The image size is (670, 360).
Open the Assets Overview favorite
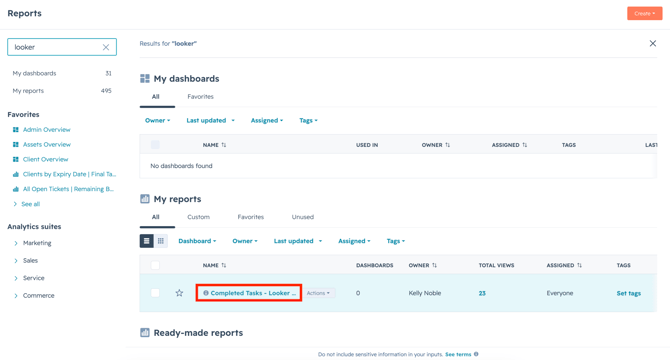click(x=47, y=144)
